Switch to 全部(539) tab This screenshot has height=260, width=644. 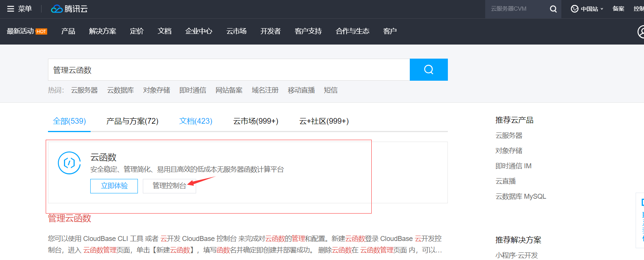(69, 121)
